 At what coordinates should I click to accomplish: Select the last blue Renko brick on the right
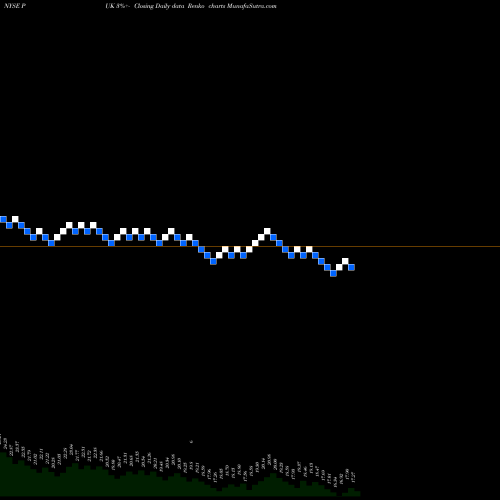point(351,267)
